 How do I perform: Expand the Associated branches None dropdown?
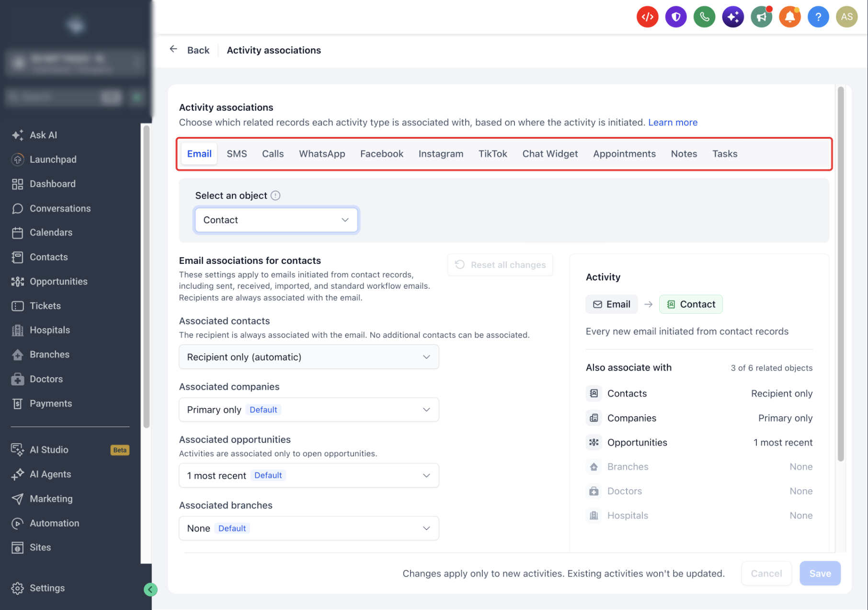pyautogui.click(x=309, y=528)
